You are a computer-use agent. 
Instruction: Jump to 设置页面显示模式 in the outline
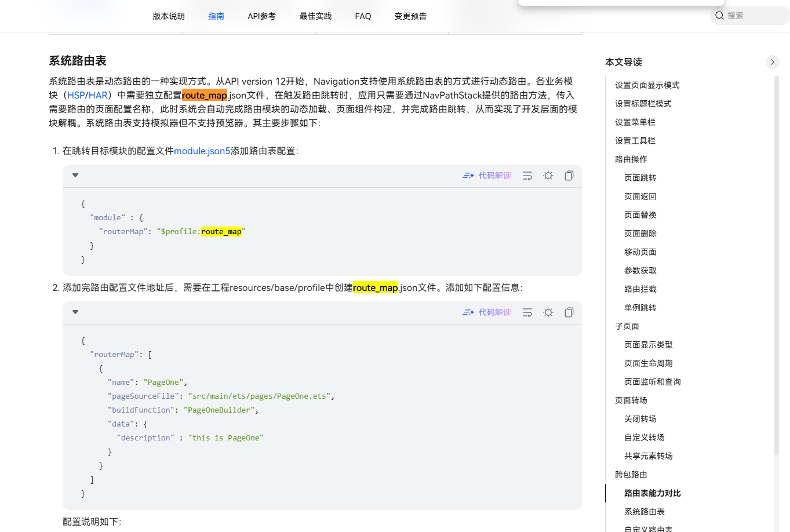pyautogui.click(x=647, y=85)
